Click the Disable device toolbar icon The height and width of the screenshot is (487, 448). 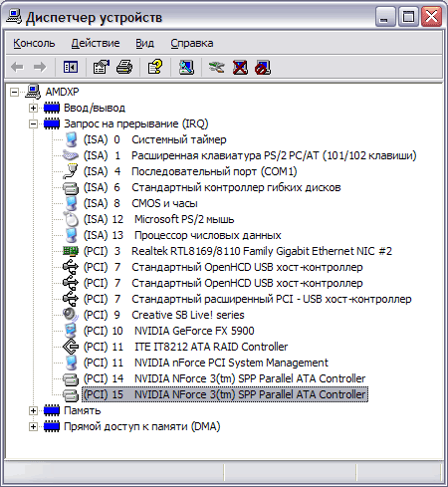coord(263,67)
